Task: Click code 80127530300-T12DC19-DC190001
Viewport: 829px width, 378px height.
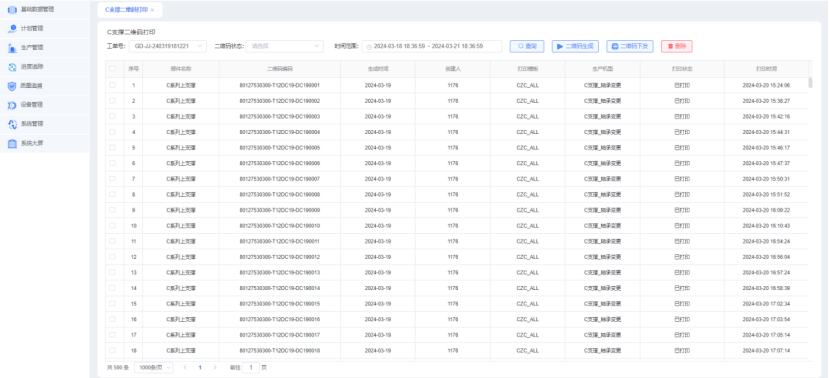Action: coord(280,85)
